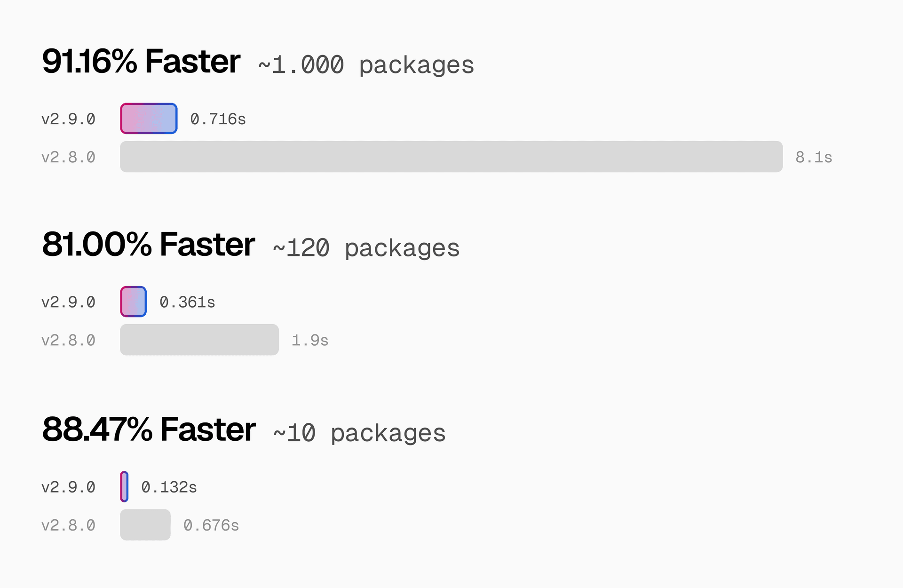Click the v2.8.0 label beside 1.9s bar

click(x=68, y=341)
